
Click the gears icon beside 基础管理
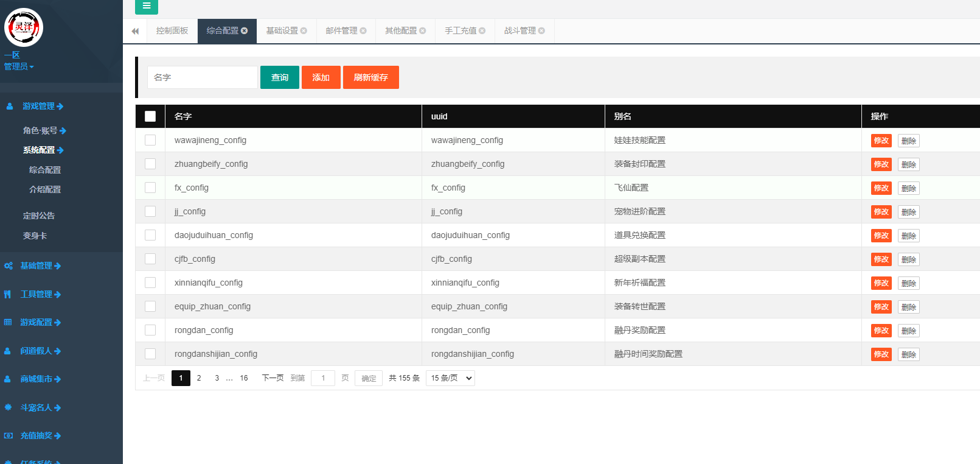pos(9,266)
